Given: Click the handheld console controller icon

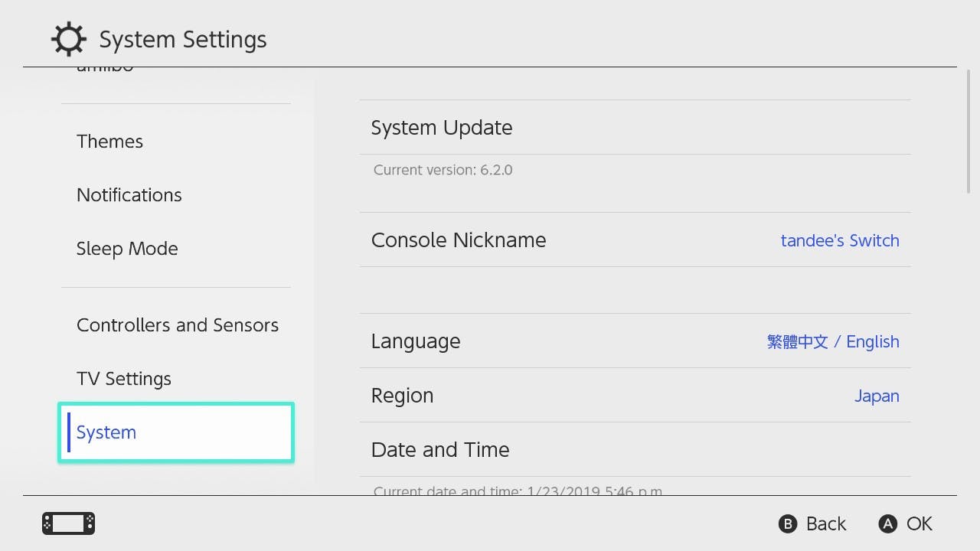Looking at the screenshot, I should point(68,523).
